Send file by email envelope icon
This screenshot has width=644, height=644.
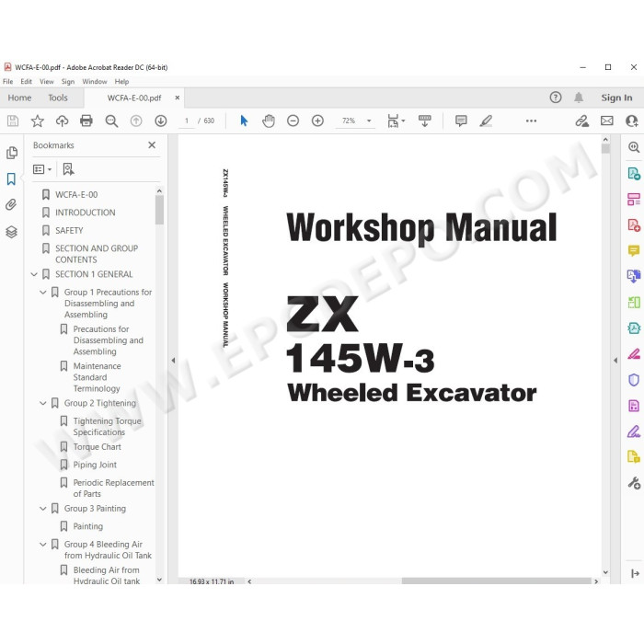(606, 121)
